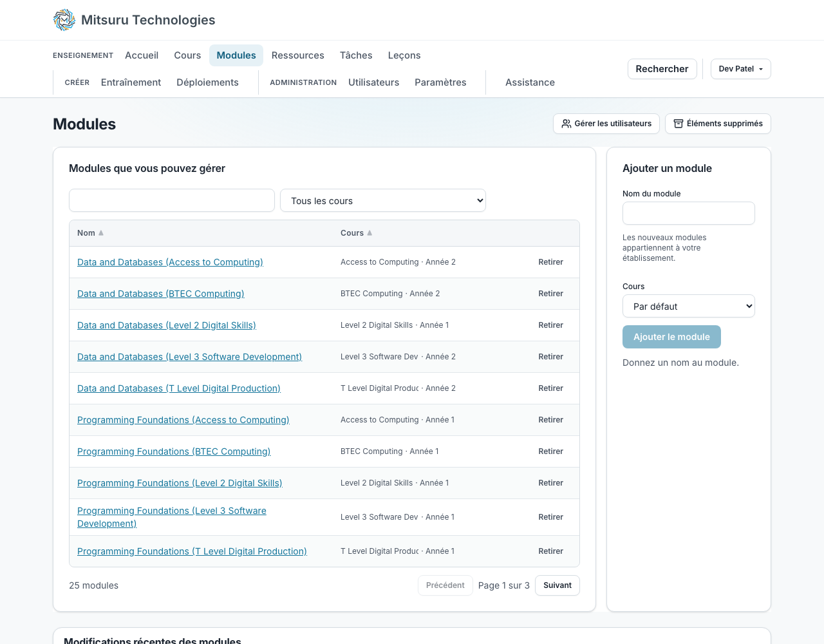The image size is (824, 644).
Task: Click the Nom du module input field
Action: tap(689, 213)
